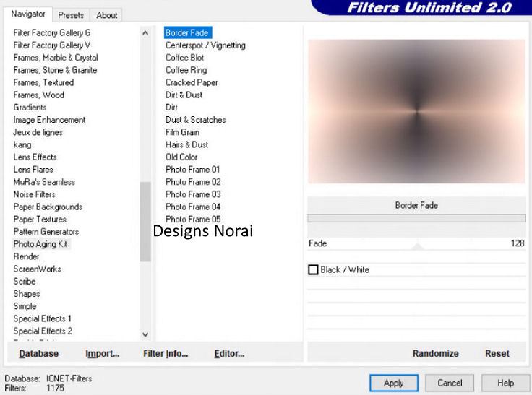The image size is (532, 395).
Task: Select the Cracked Paper filter
Action: click(x=192, y=82)
